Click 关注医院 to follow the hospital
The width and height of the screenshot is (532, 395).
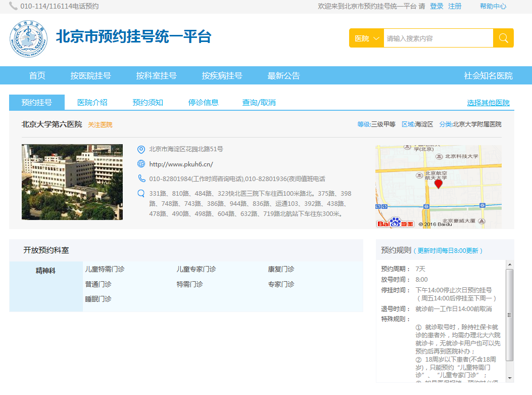click(x=100, y=124)
